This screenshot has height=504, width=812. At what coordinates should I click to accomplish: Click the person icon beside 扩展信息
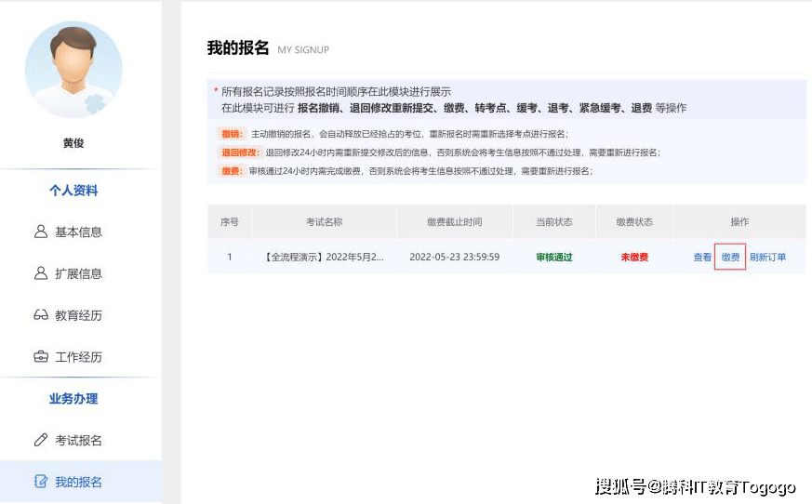[40, 273]
